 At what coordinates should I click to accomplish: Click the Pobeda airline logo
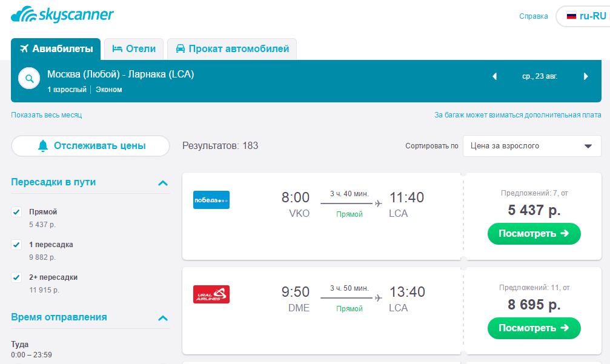tap(211, 200)
